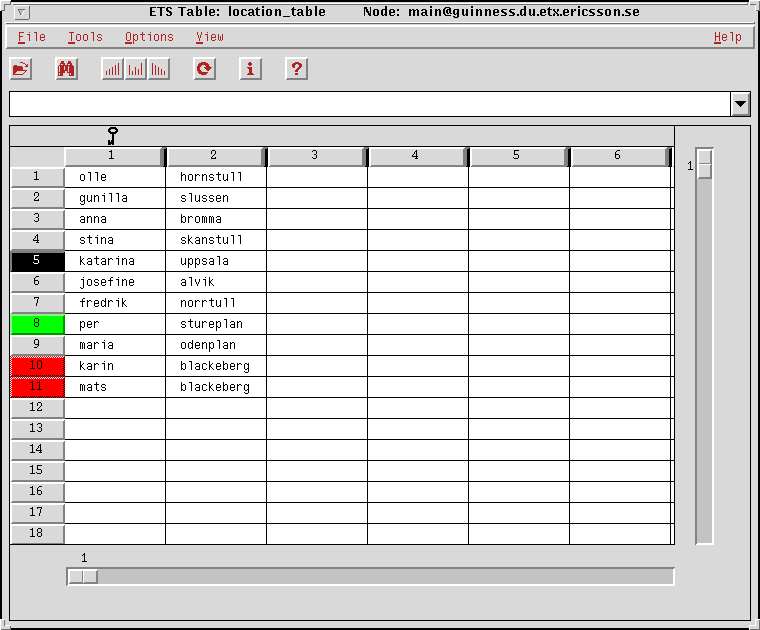Image resolution: width=760 pixels, height=630 pixels.
Task: Select the unsorted bars icon
Action: 136,69
